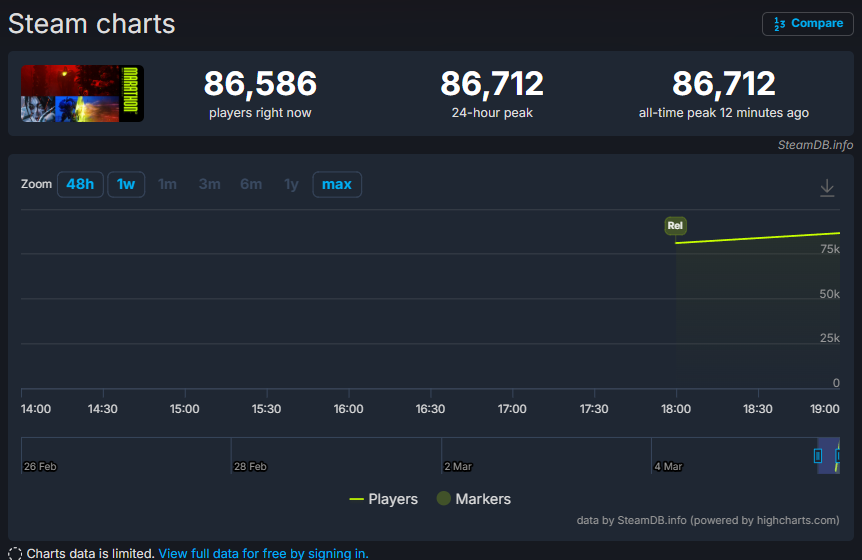
Task: Click the SteamDB.info credit text
Action: pos(815,145)
